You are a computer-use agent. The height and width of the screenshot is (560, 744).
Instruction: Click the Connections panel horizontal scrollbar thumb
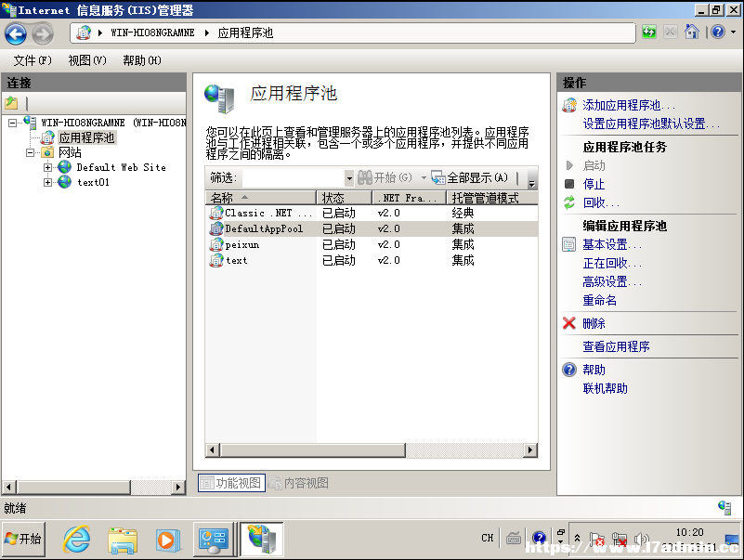(x=73, y=487)
